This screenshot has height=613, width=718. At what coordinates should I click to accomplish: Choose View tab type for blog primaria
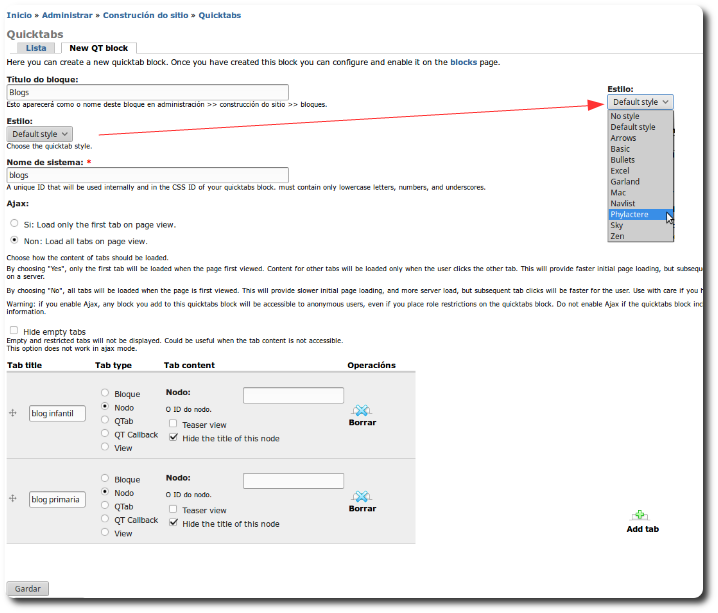tap(105, 533)
